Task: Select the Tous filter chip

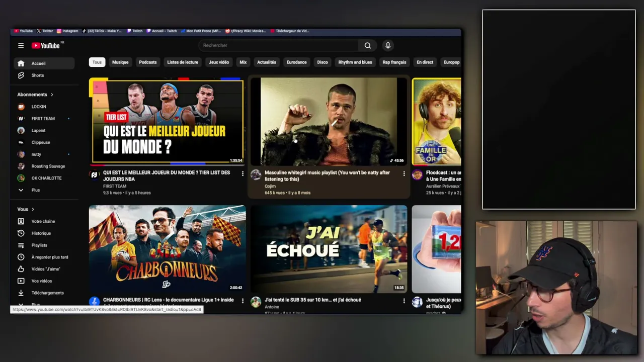Action: coord(97,62)
